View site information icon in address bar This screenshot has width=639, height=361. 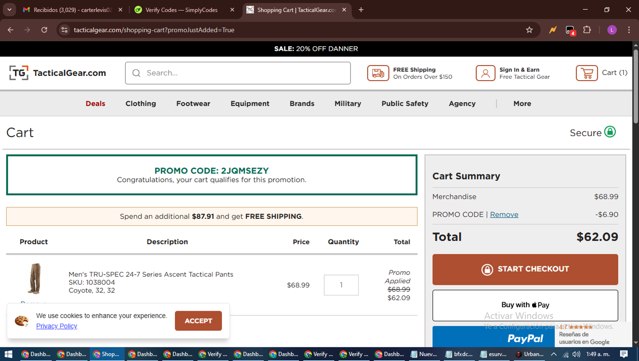tap(64, 30)
